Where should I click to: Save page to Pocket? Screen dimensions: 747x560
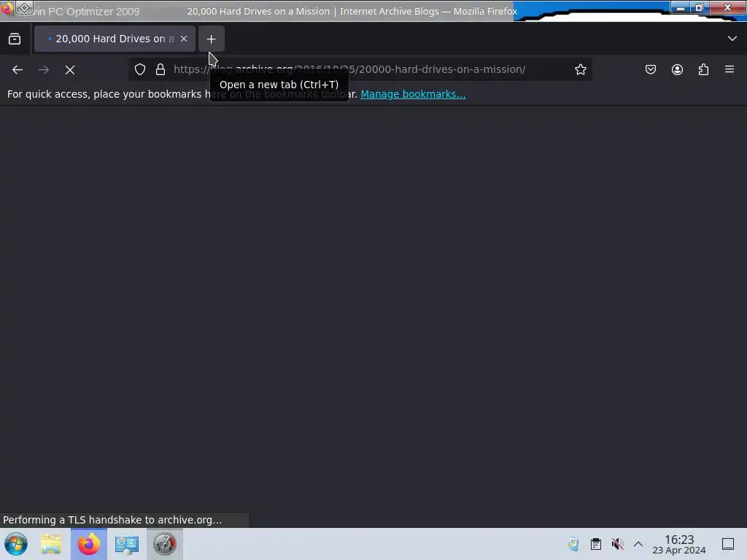point(651,69)
